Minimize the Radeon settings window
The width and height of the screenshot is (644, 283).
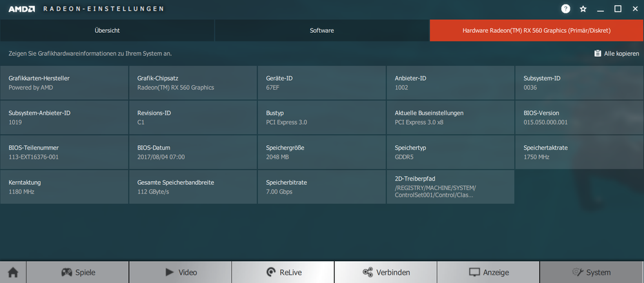coord(601,9)
